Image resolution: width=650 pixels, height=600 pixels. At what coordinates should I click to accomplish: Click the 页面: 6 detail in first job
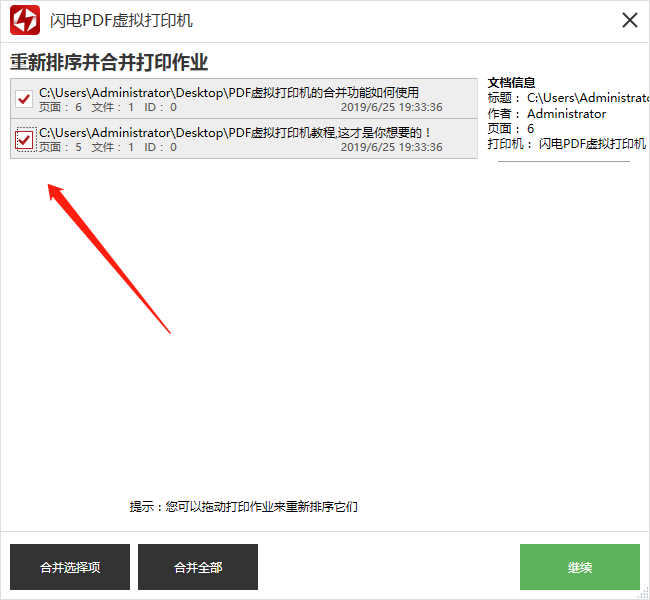[x=60, y=107]
